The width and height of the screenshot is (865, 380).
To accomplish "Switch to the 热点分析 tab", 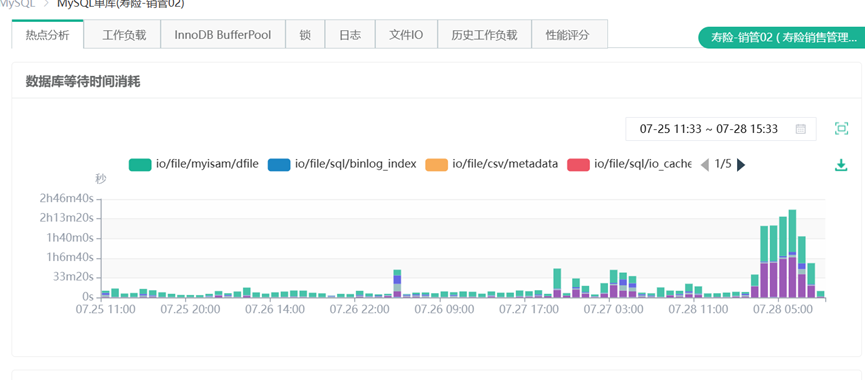I will pos(47,35).
